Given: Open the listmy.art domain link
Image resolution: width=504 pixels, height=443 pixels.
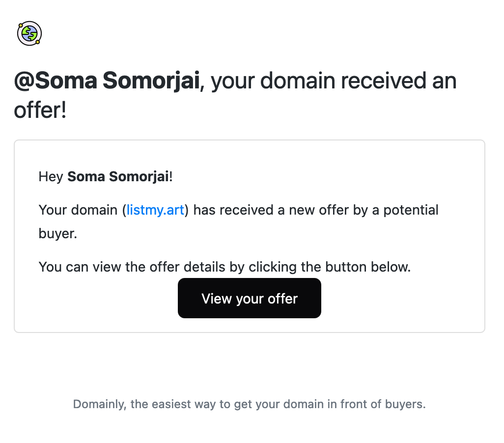Looking at the screenshot, I should (x=155, y=210).
